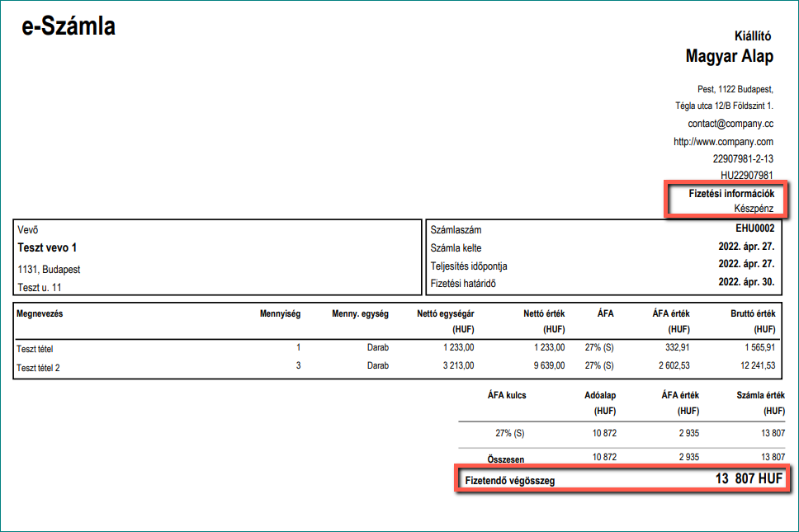Viewport: 799px width, 532px height.
Task: Click the Teljesítés időpontja label
Action: 468,266
